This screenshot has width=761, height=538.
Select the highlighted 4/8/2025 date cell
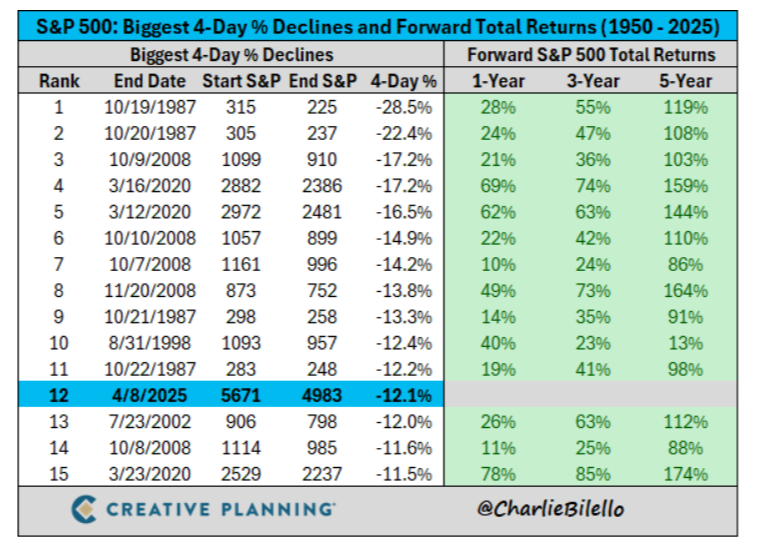coord(150,395)
